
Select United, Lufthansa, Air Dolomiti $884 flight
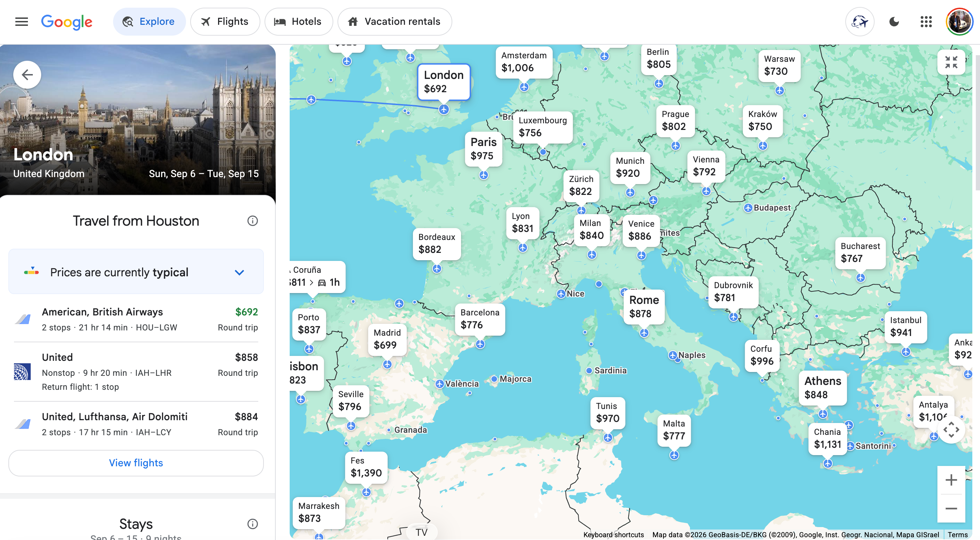pos(136,424)
